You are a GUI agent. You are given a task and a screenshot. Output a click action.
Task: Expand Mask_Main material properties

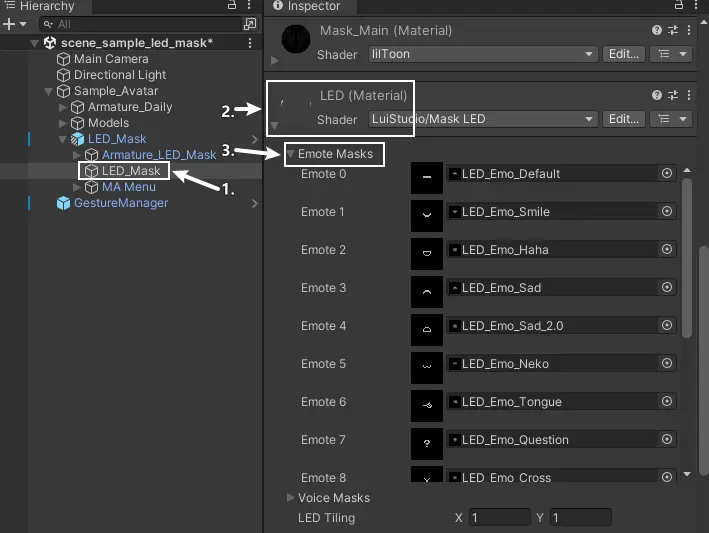(274, 60)
